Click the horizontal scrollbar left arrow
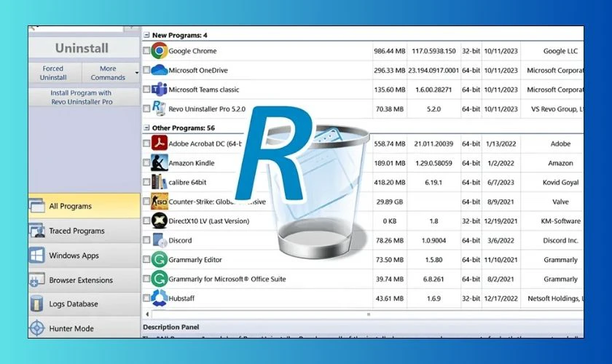Viewport: 612px width, 364px height. (147, 314)
